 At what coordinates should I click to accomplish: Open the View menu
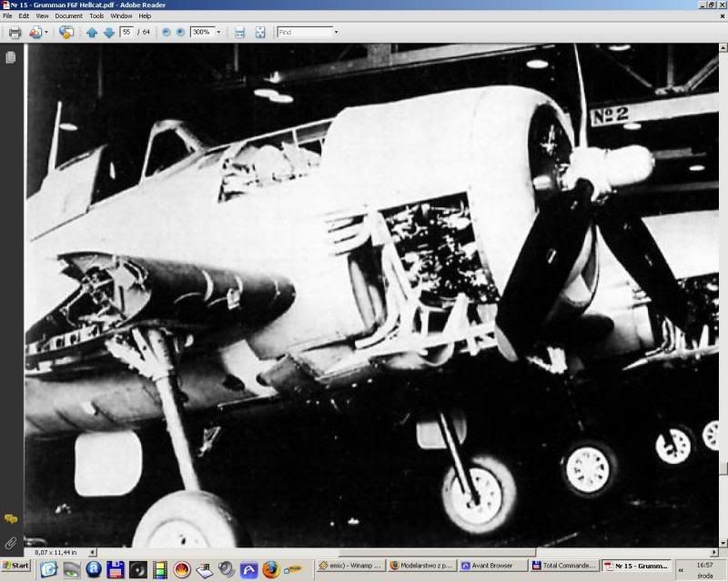42,15
